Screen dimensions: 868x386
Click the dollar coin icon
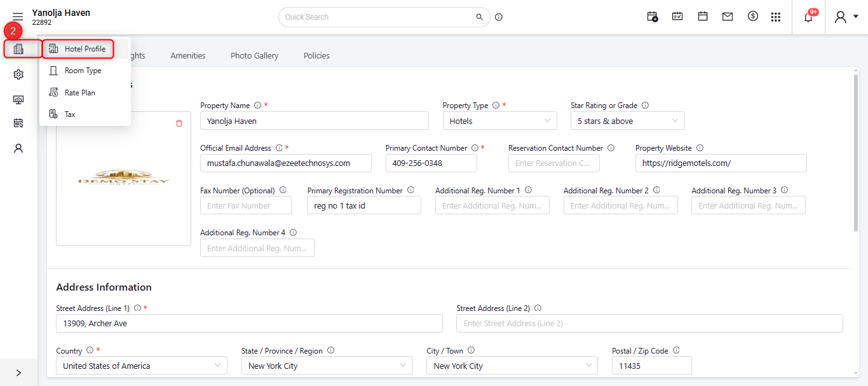point(753,17)
